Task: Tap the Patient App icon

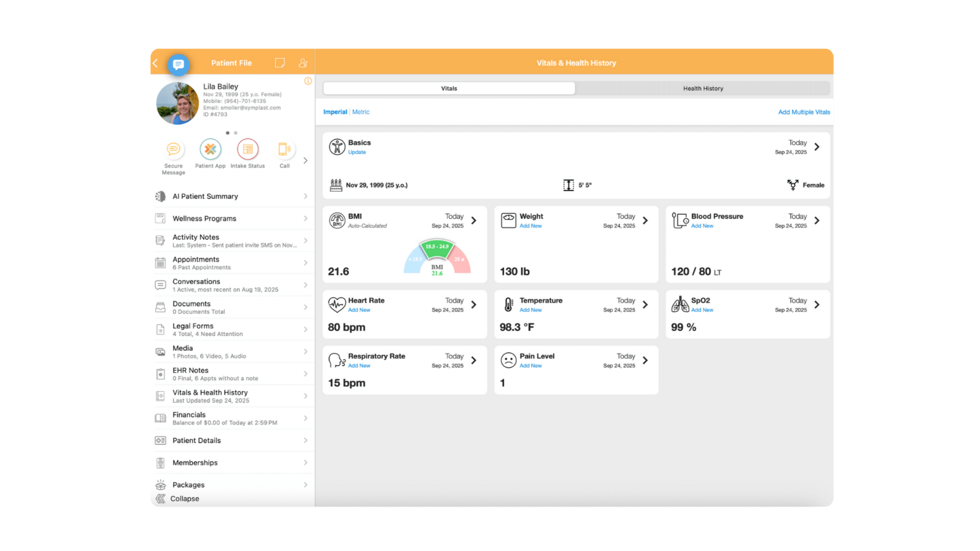Action: pos(210,149)
